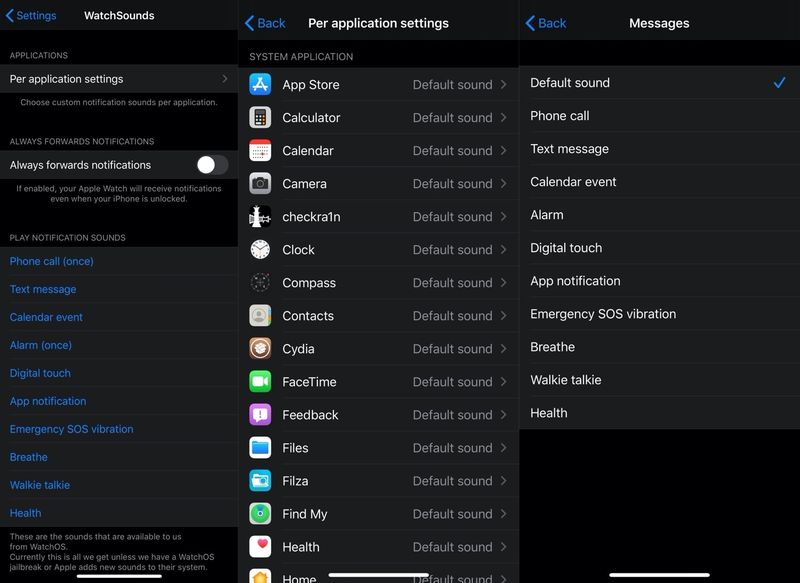Go back to Settings from WatchSounds
This screenshot has width=800, height=583.
coord(31,15)
